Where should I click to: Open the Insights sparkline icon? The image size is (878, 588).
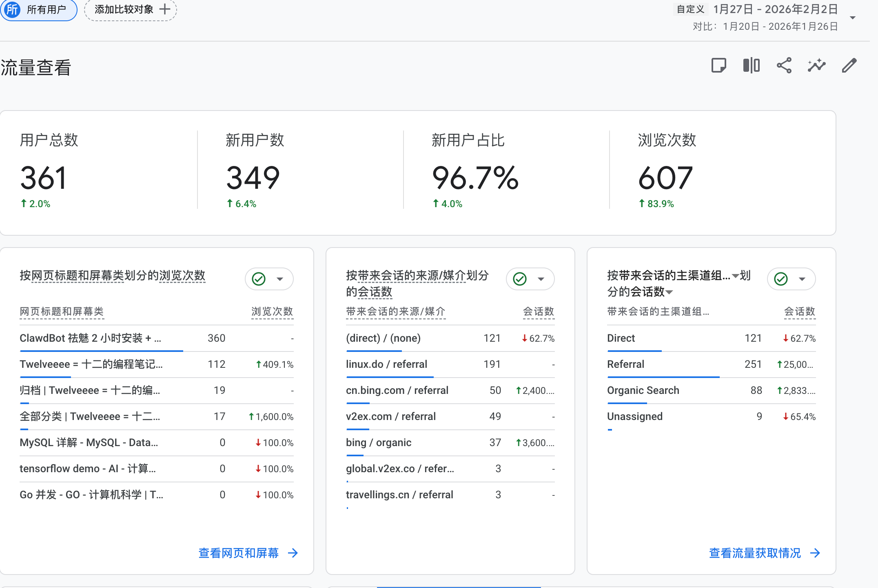click(x=816, y=65)
